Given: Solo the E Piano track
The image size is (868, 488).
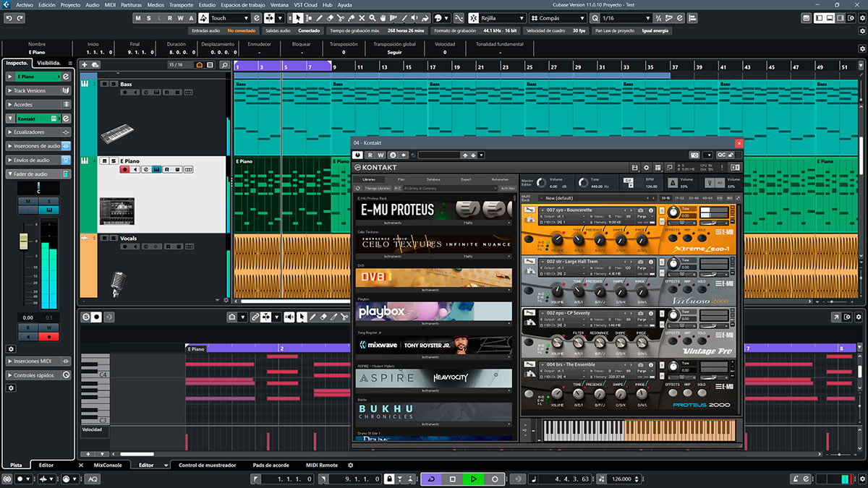Looking at the screenshot, I should coord(113,160).
